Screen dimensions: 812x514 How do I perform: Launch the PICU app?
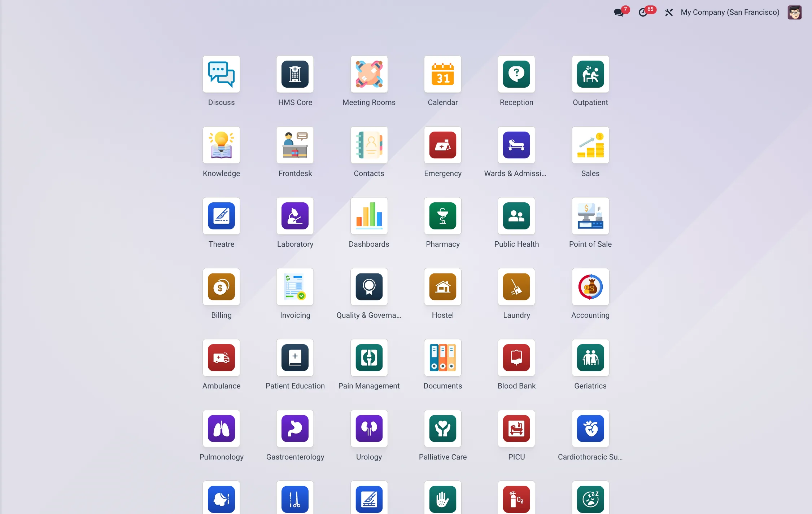click(x=516, y=429)
